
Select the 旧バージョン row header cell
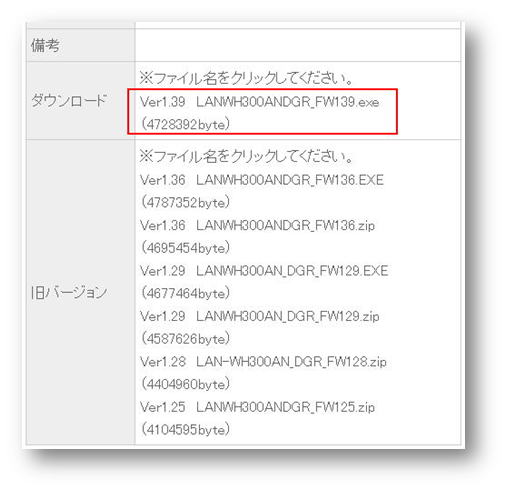click(x=81, y=292)
